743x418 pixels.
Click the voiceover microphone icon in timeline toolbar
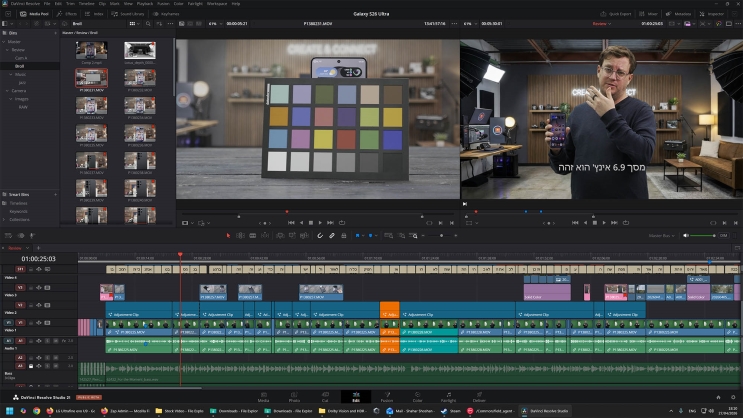tap(32, 236)
